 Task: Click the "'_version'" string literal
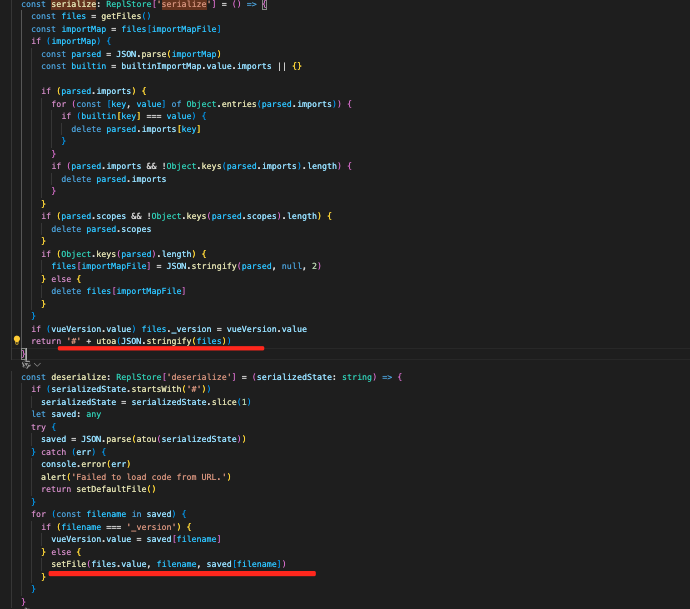coord(151,527)
